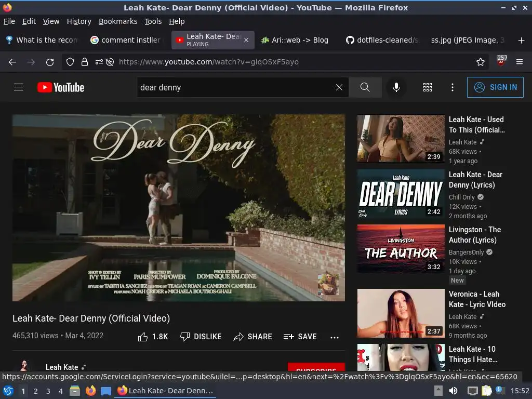Click the Leah Kate channel name
Viewport: 532px width, 399px height.
[62, 367]
